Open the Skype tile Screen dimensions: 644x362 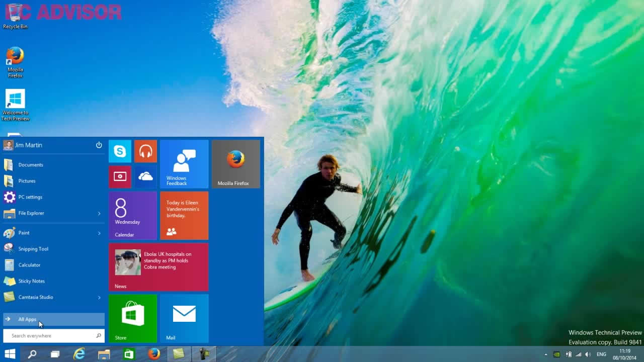pos(120,151)
